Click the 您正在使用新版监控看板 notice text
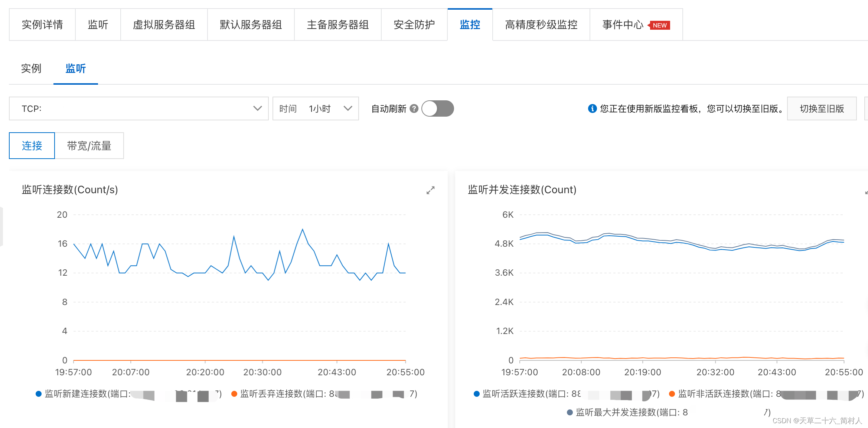868x428 pixels. pos(692,108)
